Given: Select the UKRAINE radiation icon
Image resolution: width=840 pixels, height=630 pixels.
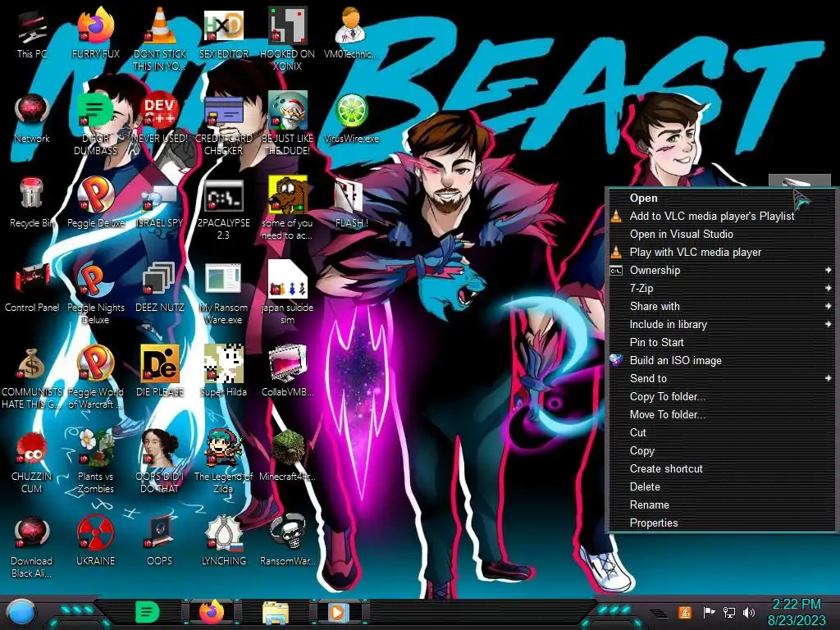Looking at the screenshot, I should (95, 541).
